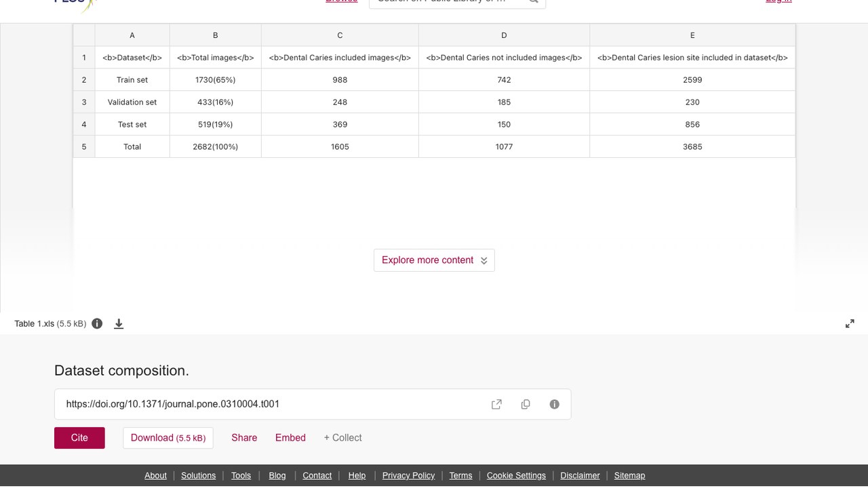Open the Blog footer link
Image resolution: width=868 pixels, height=488 pixels.
pos(277,475)
